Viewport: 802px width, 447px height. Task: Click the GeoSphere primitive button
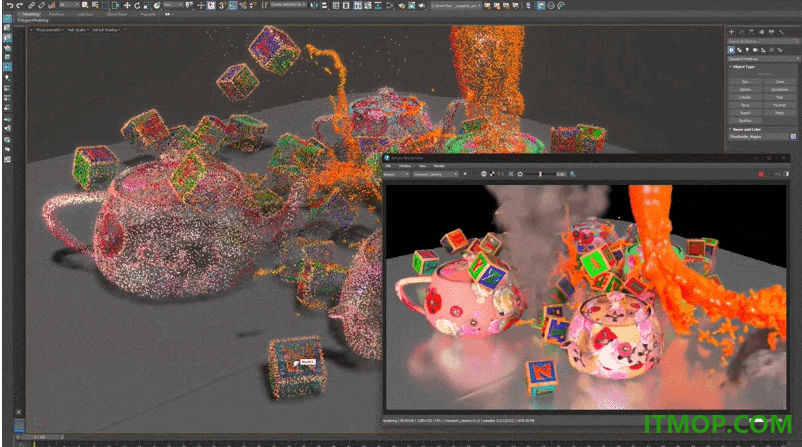(x=779, y=89)
